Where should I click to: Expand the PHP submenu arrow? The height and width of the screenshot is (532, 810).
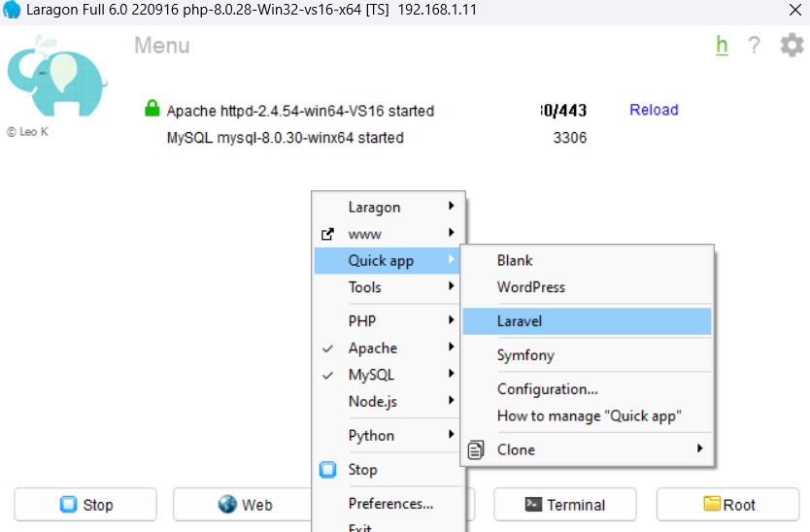point(451,319)
